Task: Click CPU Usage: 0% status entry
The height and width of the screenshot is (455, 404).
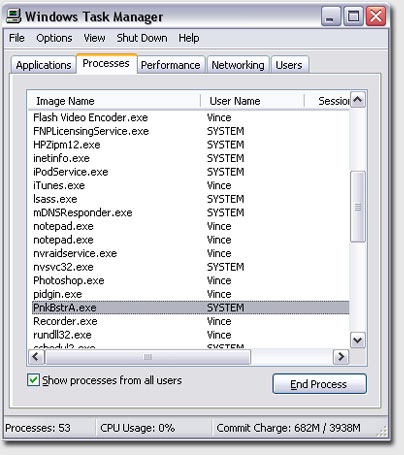Action: tap(138, 428)
